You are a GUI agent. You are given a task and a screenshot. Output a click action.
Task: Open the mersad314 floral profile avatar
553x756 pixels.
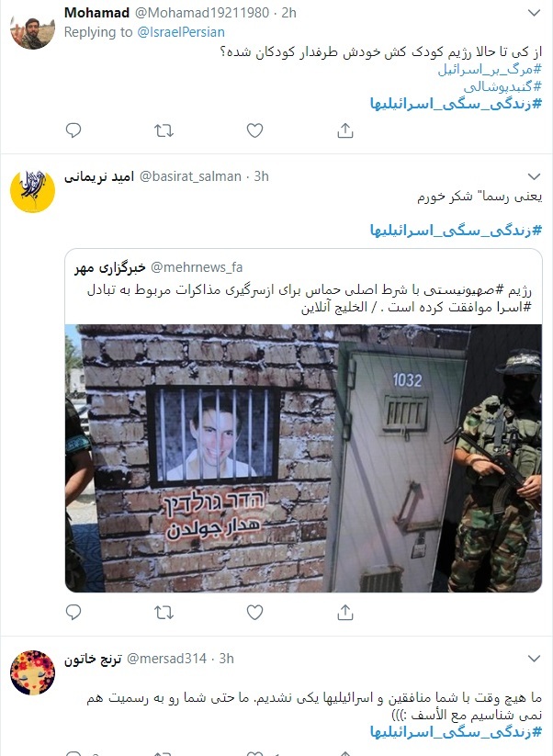[x=32, y=672]
